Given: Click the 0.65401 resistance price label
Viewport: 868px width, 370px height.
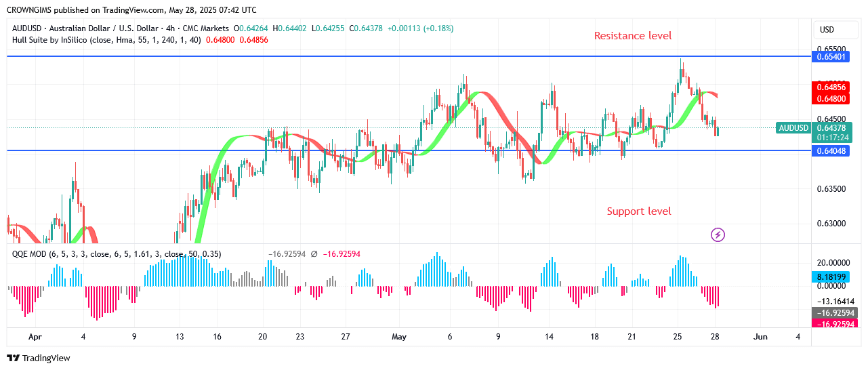Looking at the screenshot, I should coord(831,57).
